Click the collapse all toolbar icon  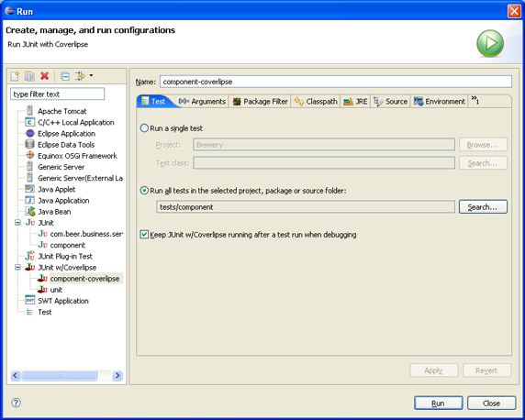[65, 76]
